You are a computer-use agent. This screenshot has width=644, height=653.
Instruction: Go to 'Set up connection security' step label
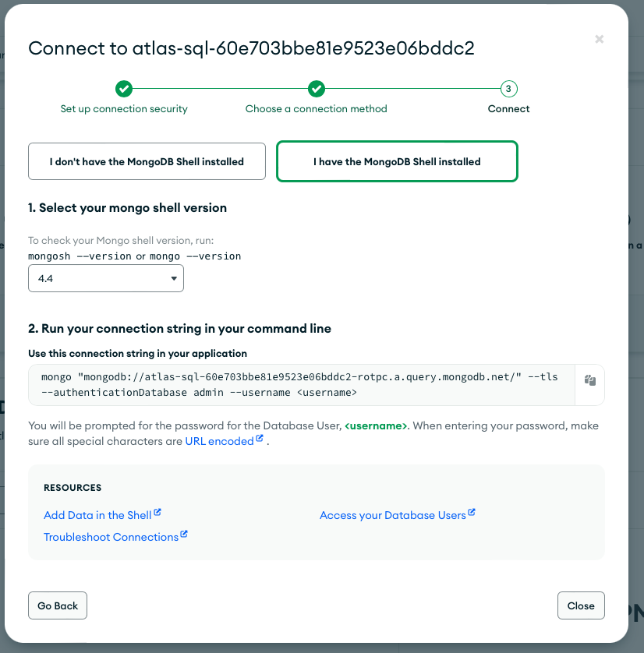tap(124, 109)
